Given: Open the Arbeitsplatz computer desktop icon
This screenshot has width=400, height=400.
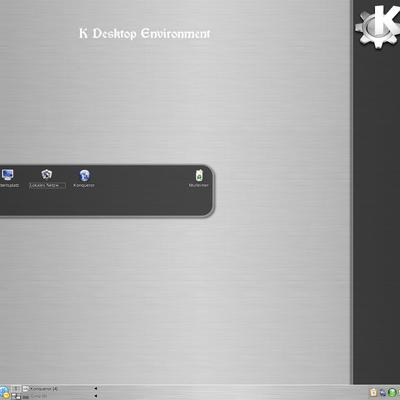Looking at the screenshot, I should pos(7,174).
